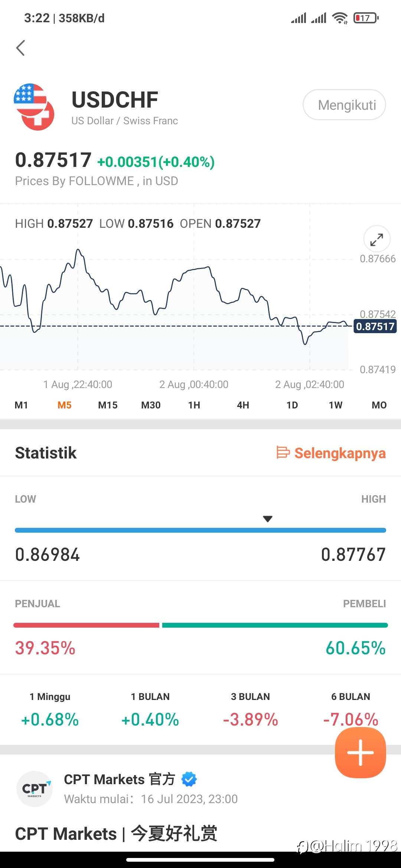Image resolution: width=401 pixels, height=868 pixels.
Task: Select the M1 timeframe
Action: click(x=21, y=405)
